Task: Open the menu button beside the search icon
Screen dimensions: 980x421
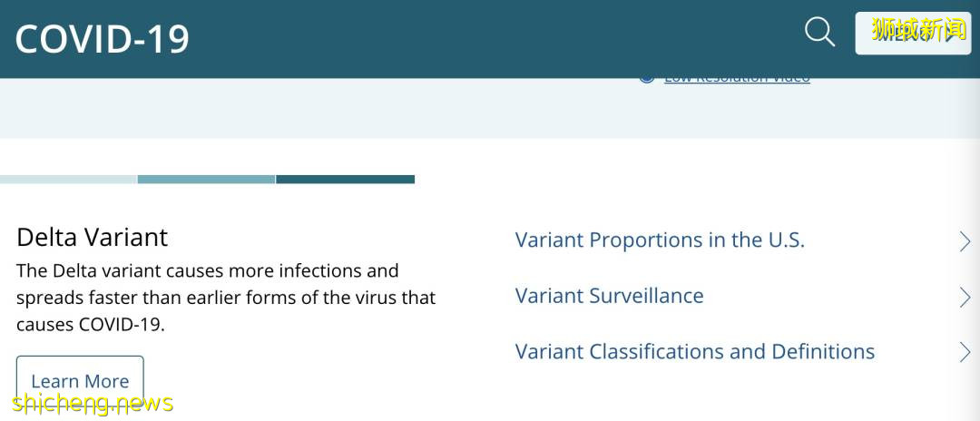Action: (x=912, y=33)
